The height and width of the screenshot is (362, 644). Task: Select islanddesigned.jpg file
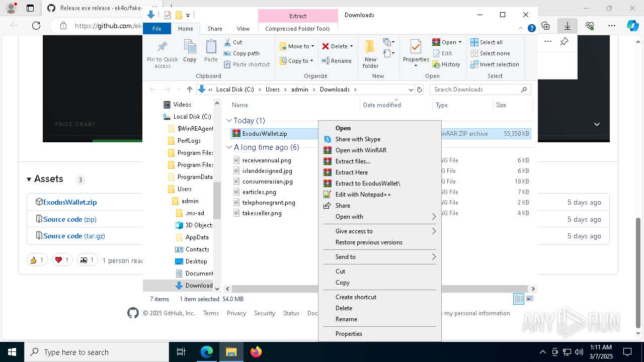[267, 171]
